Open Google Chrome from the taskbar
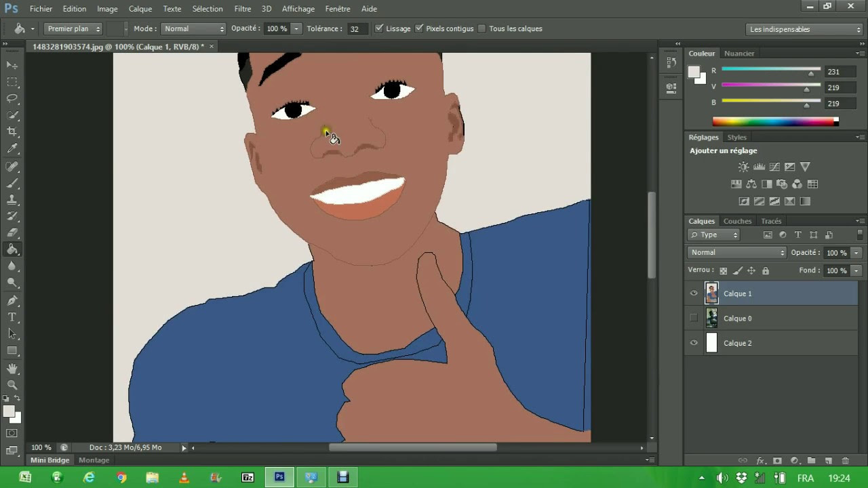The image size is (868, 488). (121, 477)
